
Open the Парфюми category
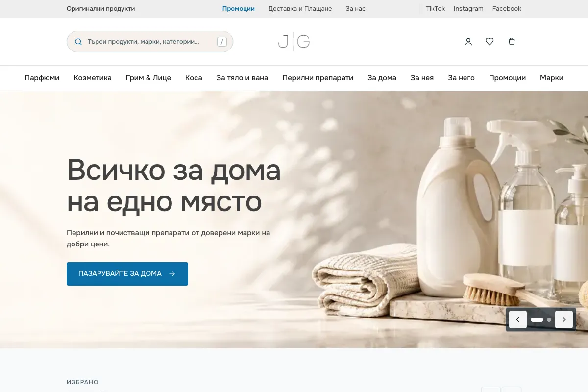[x=42, y=78]
